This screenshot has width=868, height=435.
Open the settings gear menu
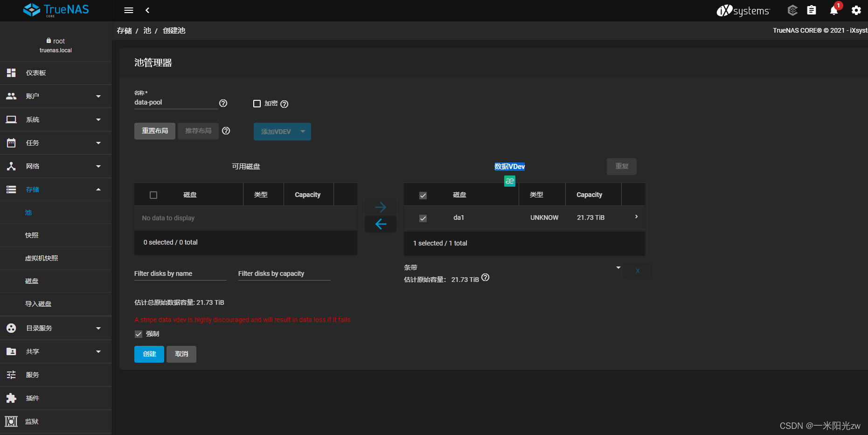(856, 10)
